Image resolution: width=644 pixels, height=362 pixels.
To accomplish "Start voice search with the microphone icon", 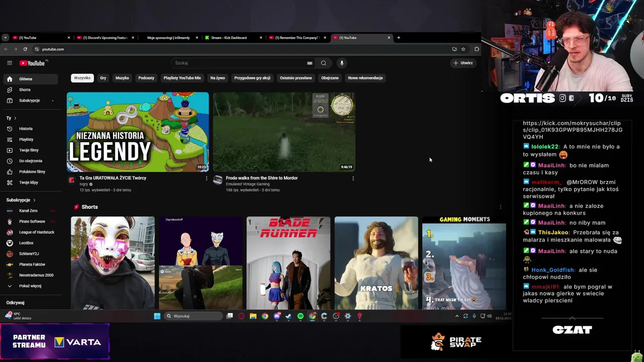I will tap(342, 63).
